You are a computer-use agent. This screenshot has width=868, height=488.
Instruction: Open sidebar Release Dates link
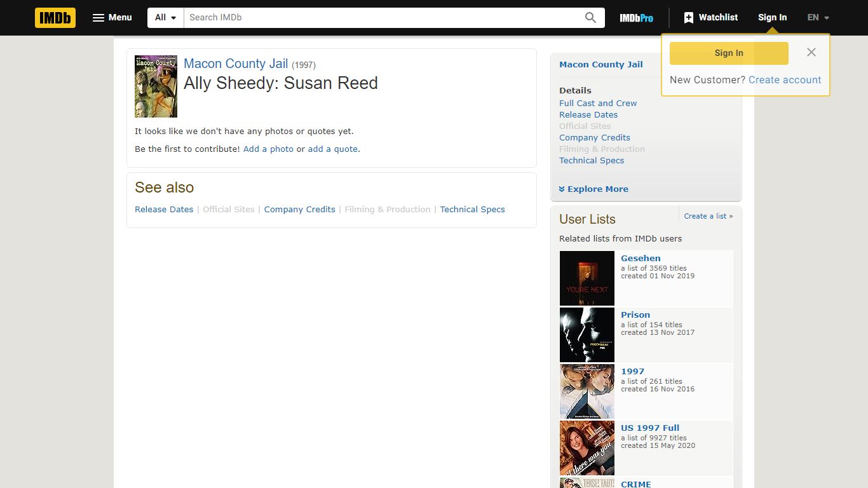(x=588, y=115)
